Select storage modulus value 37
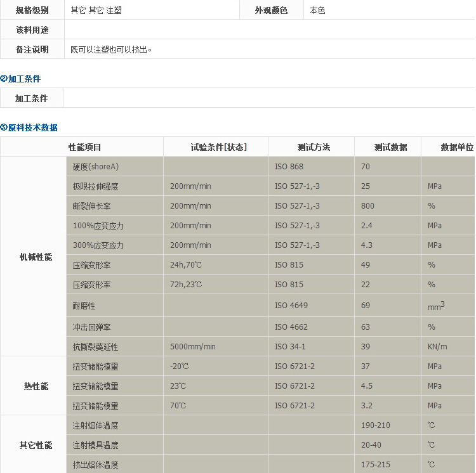Image resolution: width=476 pixels, height=473 pixels. pos(366,366)
